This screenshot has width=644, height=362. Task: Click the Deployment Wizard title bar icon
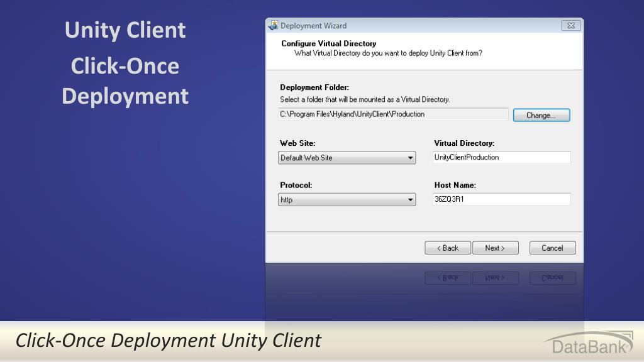tap(273, 25)
